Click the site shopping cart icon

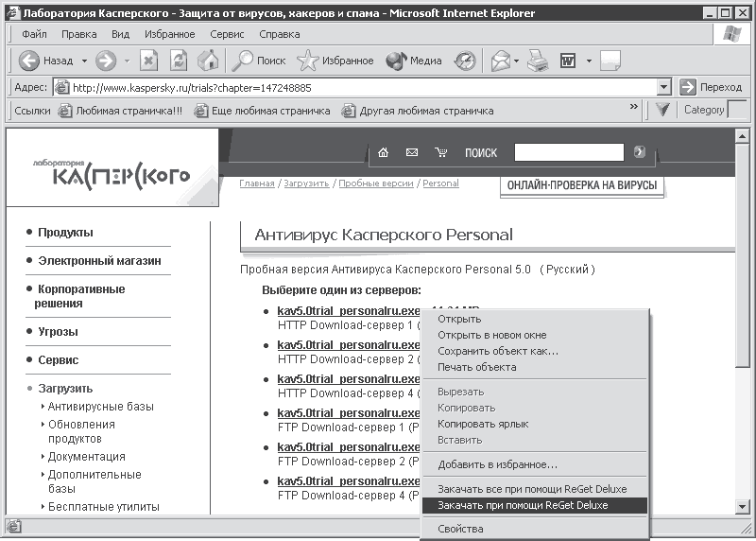[440, 152]
